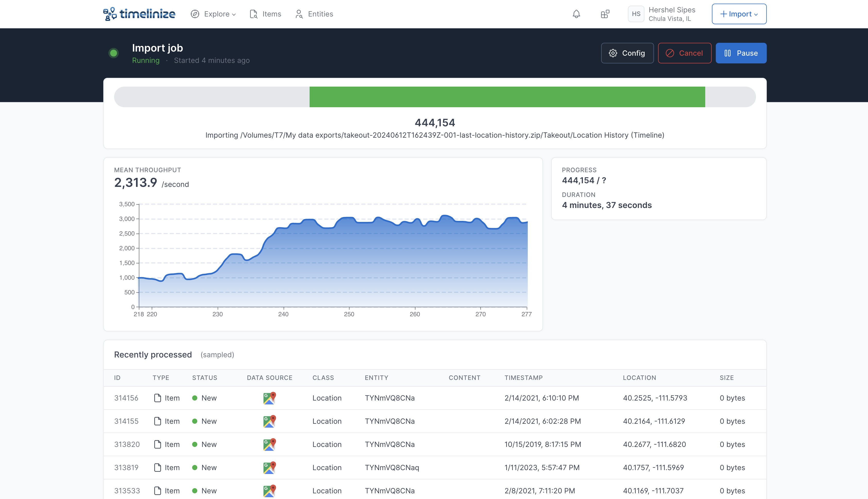Screen dimensions: 868x499
Task: Click the Google Maps icon for item 313819
Action: click(x=269, y=468)
